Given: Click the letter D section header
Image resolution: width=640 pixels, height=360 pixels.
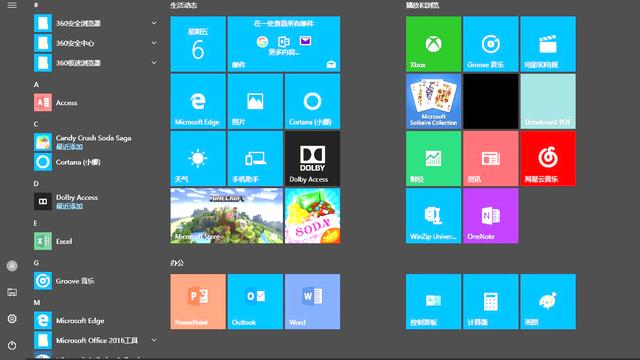Looking at the screenshot, I should tap(36, 184).
